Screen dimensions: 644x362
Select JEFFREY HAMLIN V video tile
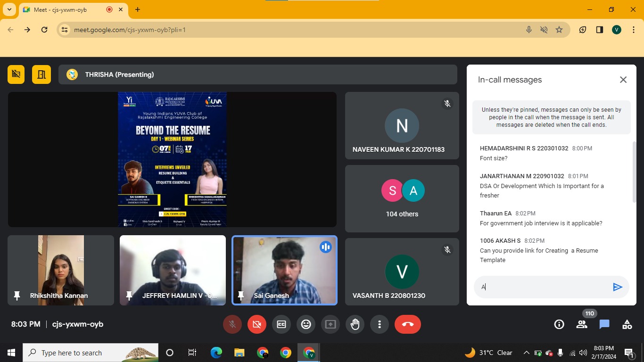173,270
